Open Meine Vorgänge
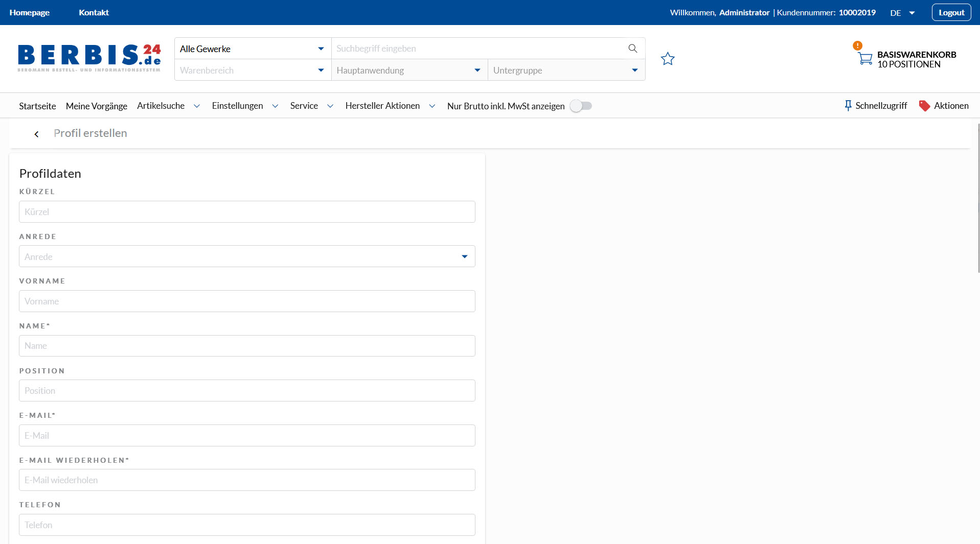Viewport: 980px width, 544px height. point(97,106)
